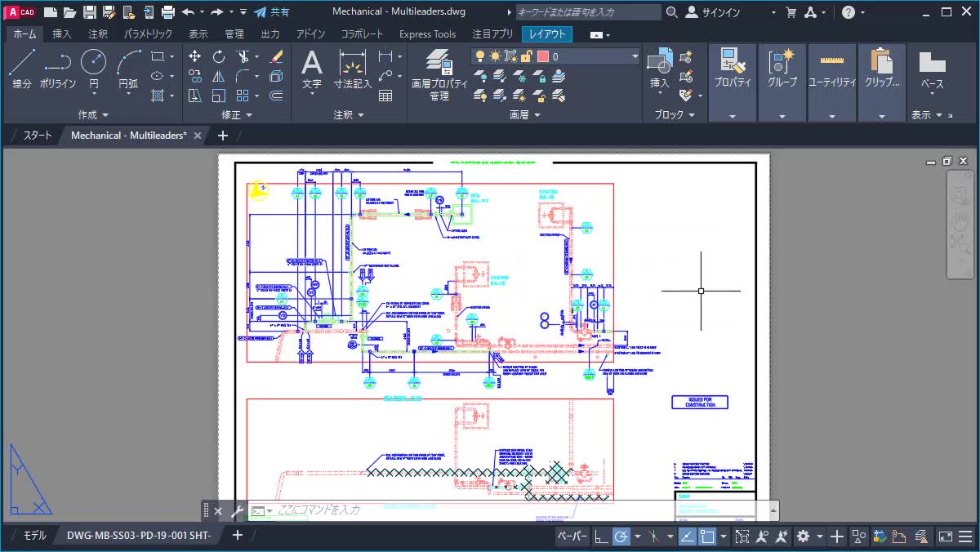Click the workspace switching gear icon
The height and width of the screenshot is (552, 980).
804,536
